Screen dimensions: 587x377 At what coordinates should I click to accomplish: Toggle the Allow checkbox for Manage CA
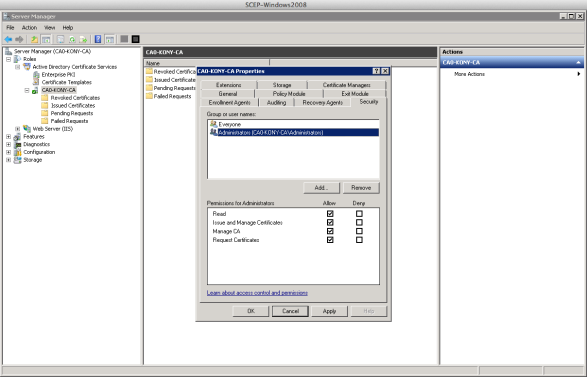pos(330,231)
